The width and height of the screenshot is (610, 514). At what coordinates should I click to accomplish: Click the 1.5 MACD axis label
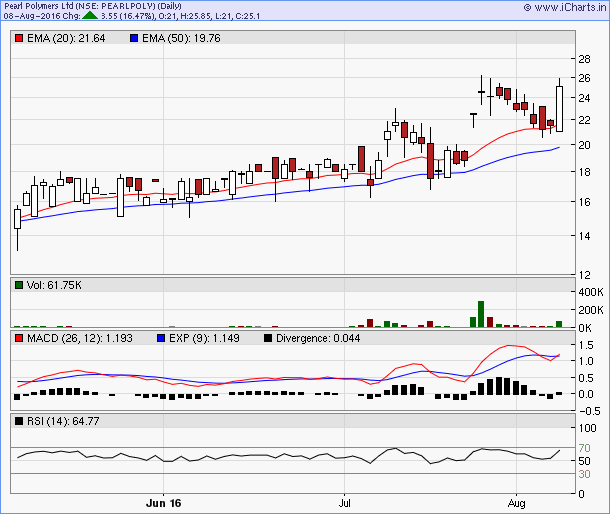[586, 345]
